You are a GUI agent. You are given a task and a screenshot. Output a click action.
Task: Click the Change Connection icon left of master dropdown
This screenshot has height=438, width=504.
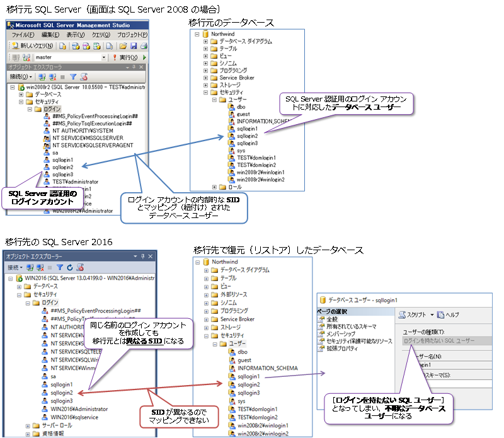tap(26, 57)
